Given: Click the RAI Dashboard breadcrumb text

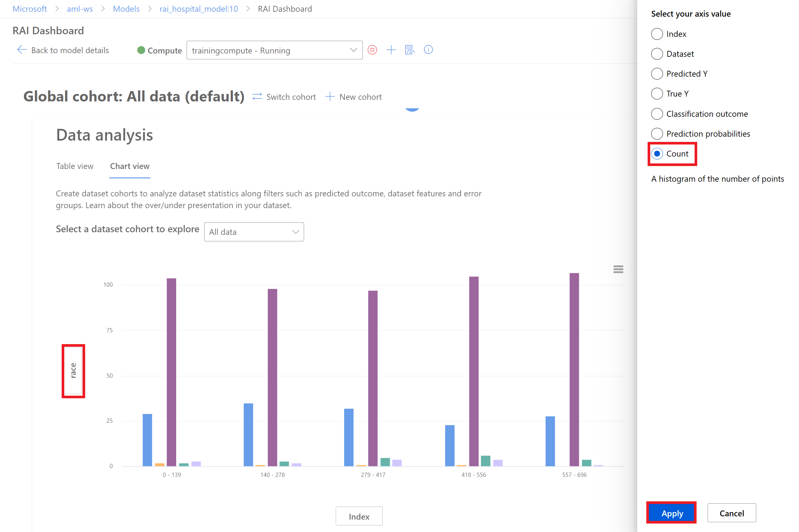Looking at the screenshot, I should click(285, 9).
